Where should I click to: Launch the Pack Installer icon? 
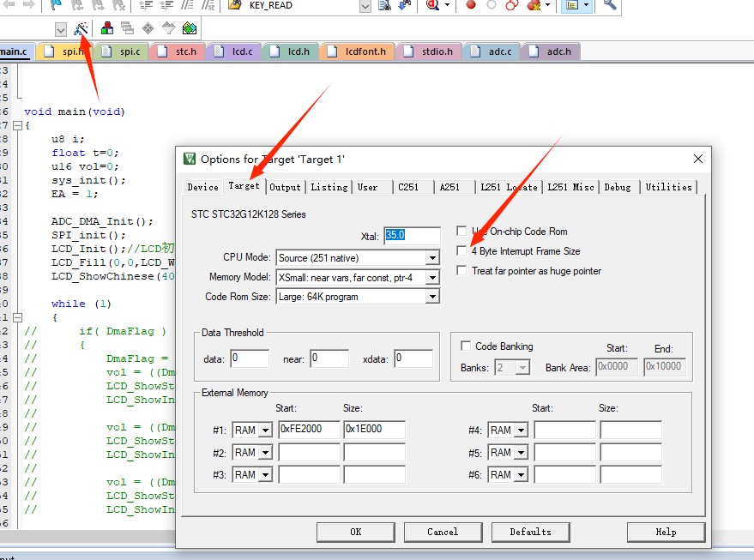tap(190, 28)
